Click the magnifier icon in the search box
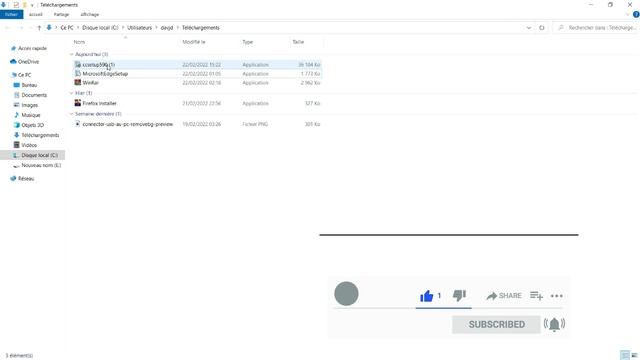The height and width of the screenshot is (360, 640). click(561, 28)
